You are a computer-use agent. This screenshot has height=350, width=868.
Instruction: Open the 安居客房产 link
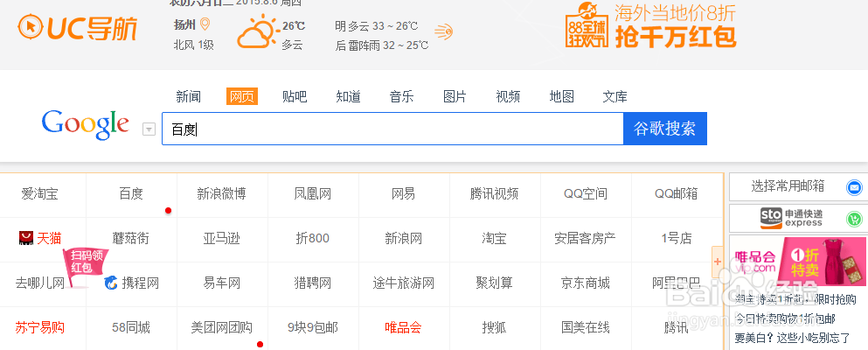pos(585,239)
